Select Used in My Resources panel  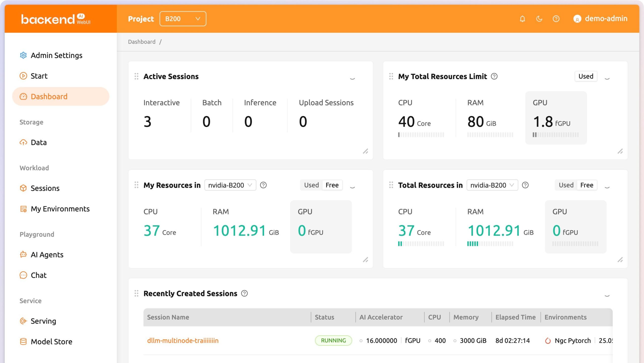pos(311,185)
